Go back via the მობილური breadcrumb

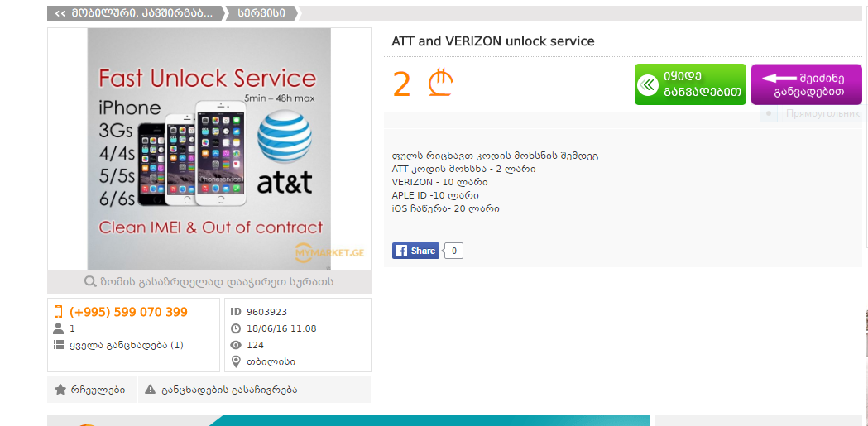click(135, 13)
